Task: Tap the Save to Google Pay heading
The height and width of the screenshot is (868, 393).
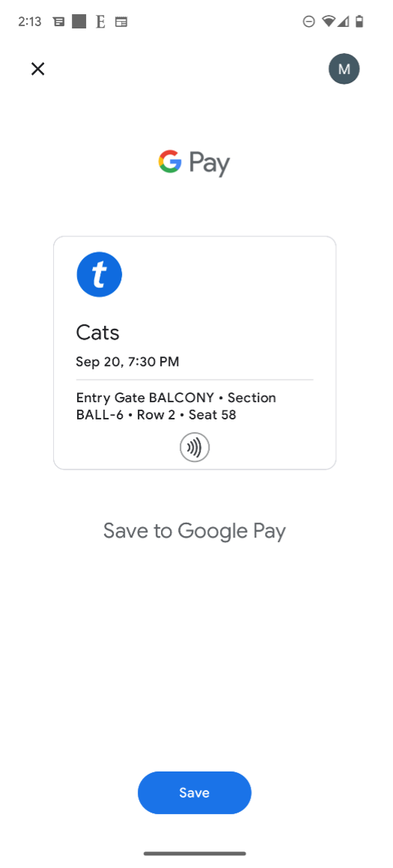Action: click(x=195, y=532)
